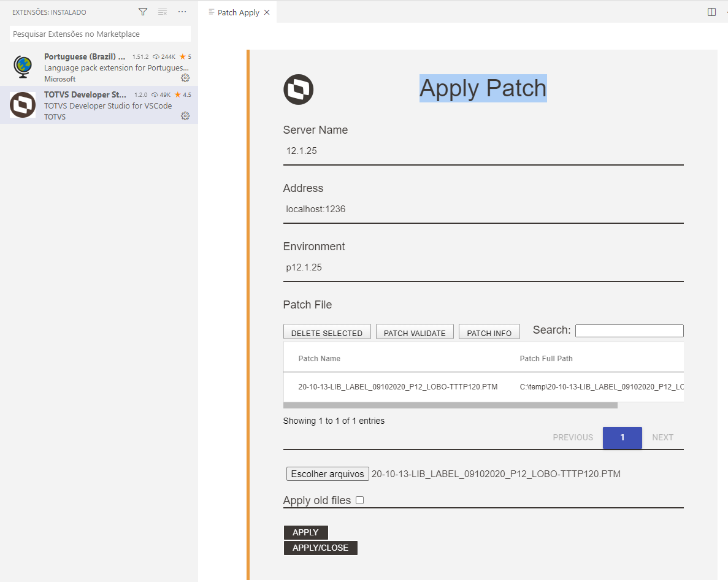Screen dimensions: 728x582
Task: Click the 4.5 star rating of TOTVS extension
Action: coord(183,94)
